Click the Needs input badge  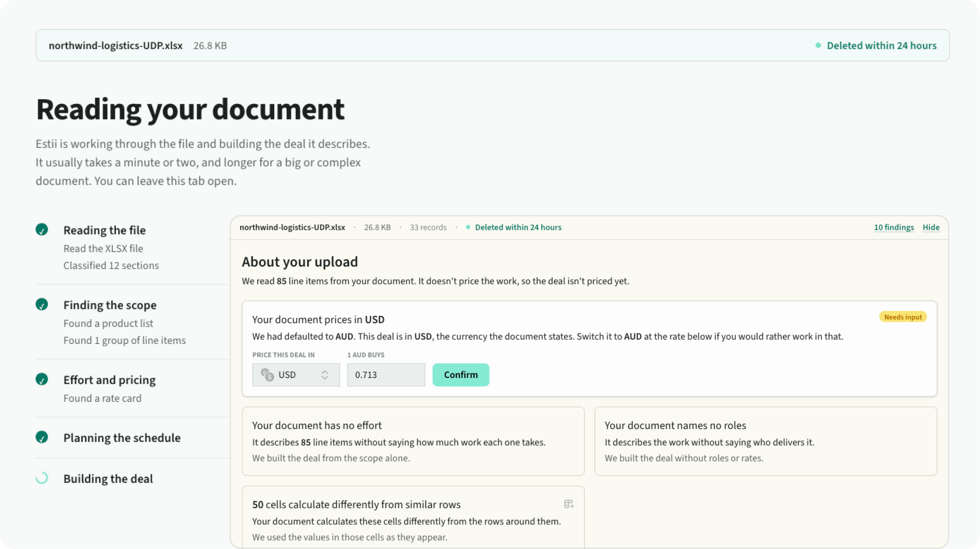pyautogui.click(x=903, y=317)
